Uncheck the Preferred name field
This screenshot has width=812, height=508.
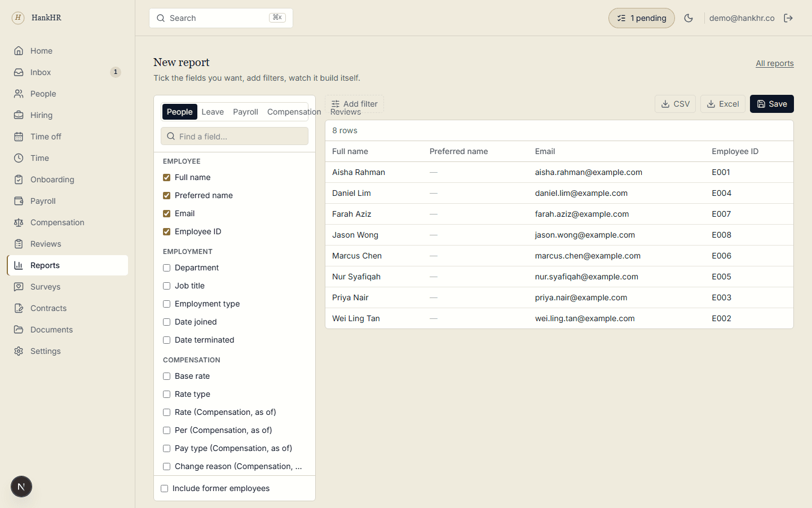[x=166, y=195]
